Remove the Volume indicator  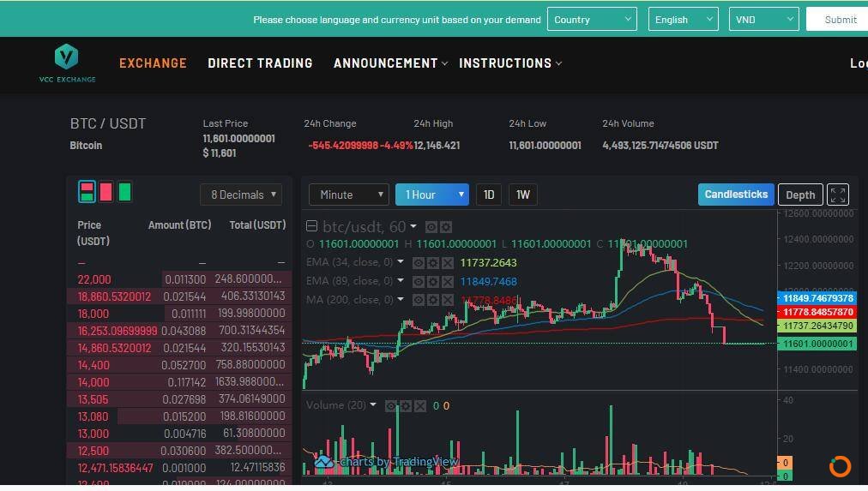(420, 406)
